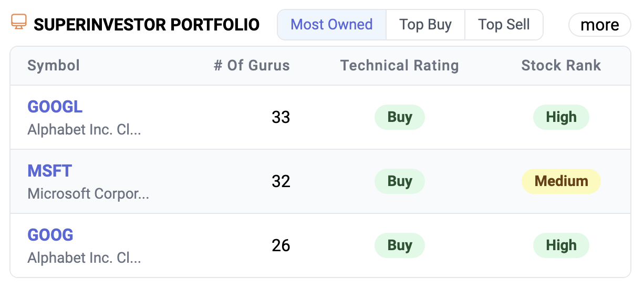Open the Top Buy tab
The image size is (644, 288).
pyautogui.click(x=425, y=25)
